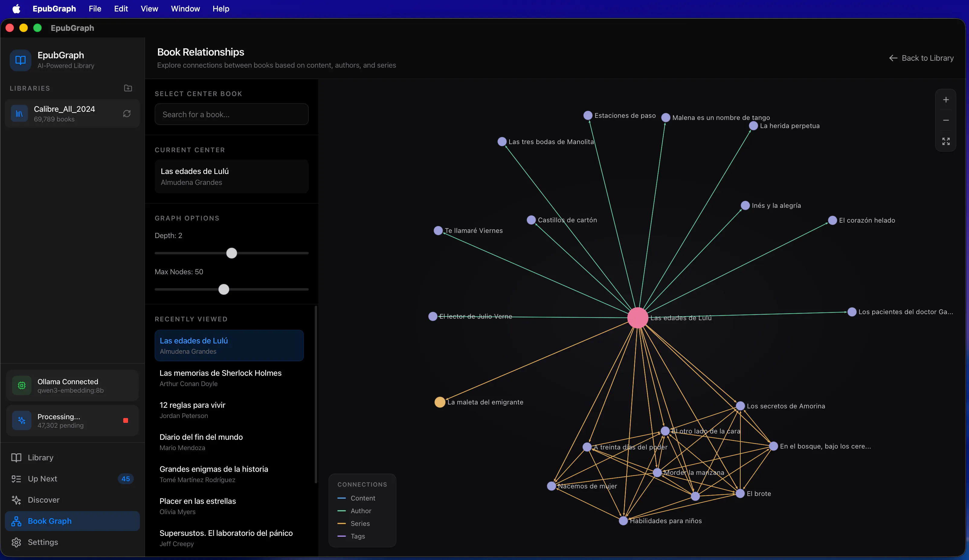Click the En el bosque, bajo los cere... node

click(x=773, y=446)
